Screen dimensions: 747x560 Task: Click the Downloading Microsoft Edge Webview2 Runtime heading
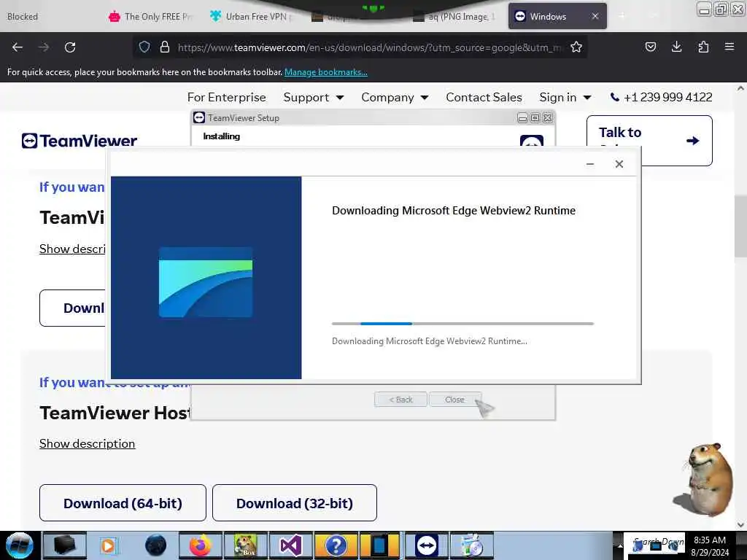(x=454, y=211)
